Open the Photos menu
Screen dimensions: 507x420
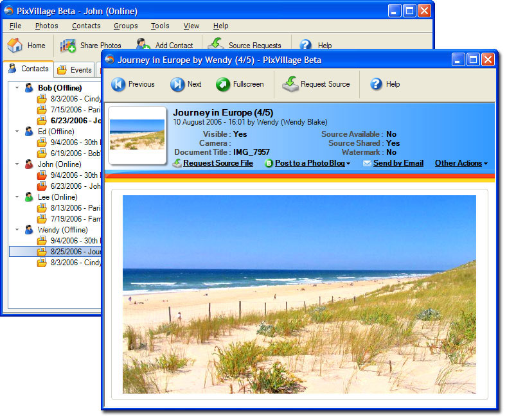46,26
